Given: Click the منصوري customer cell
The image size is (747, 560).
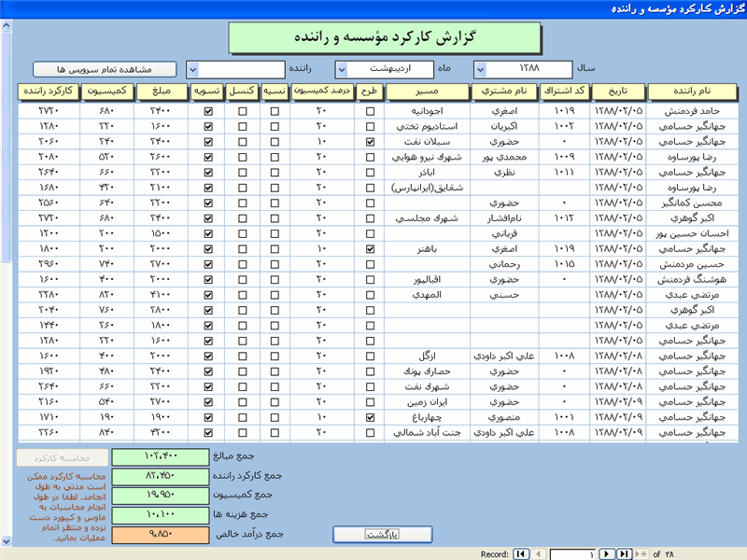Looking at the screenshot, I should [x=504, y=417].
